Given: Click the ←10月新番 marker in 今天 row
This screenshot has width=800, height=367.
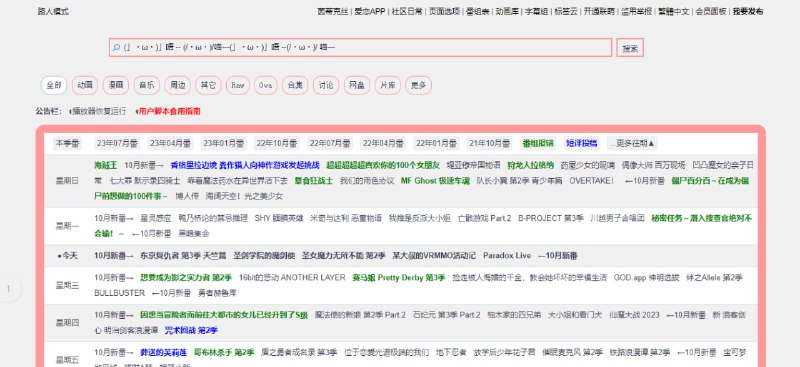Looking at the screenshot, I should tap(558, 255).
